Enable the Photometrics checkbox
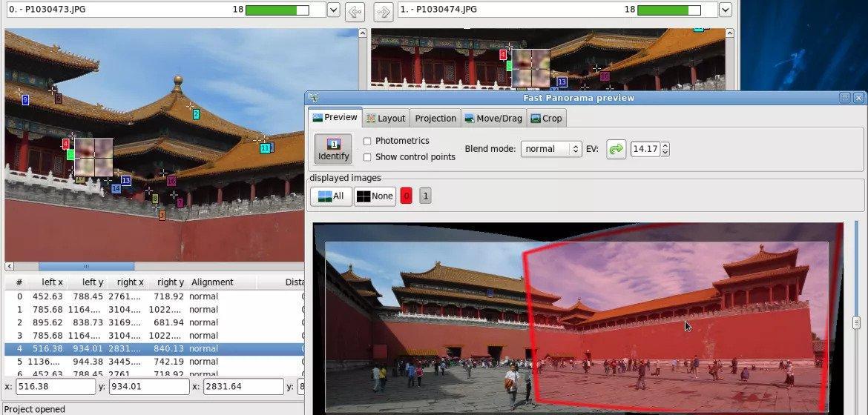 [x=368, y=141]
